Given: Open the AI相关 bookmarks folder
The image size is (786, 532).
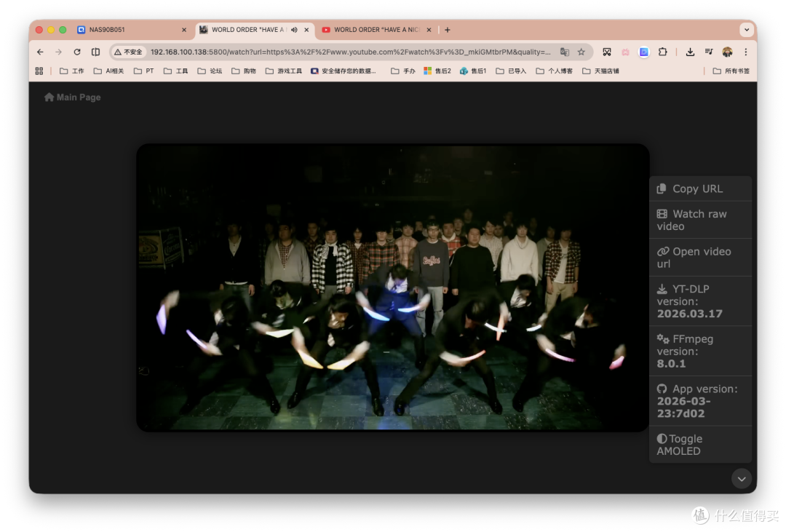Looking at the screenshot, I should tap(108, 71).
